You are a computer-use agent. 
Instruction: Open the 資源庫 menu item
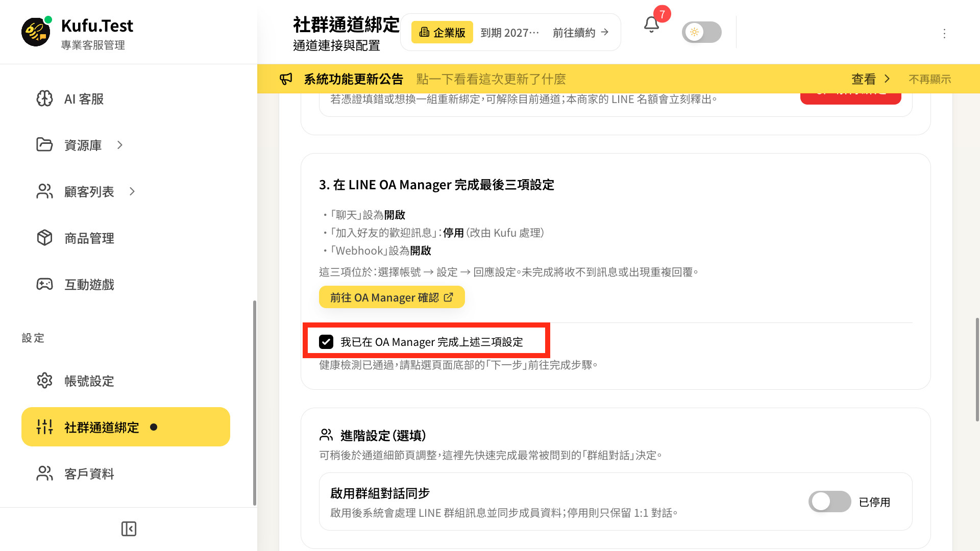click(x=126, y=145)
